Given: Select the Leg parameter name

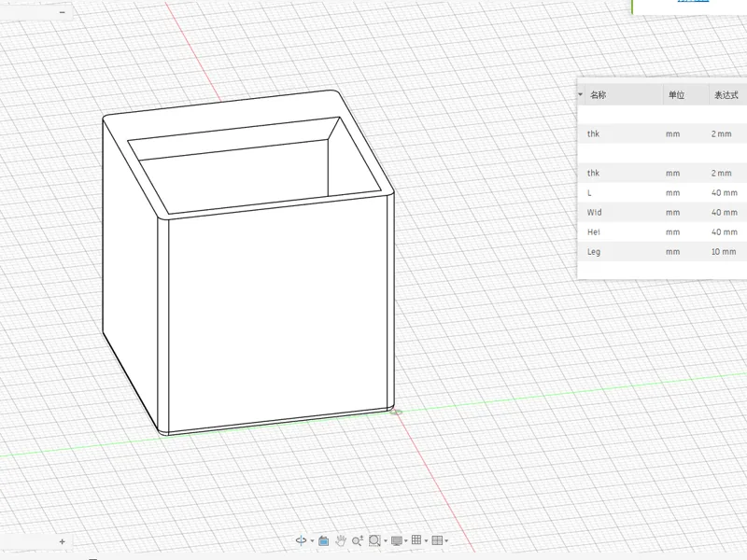Looking at the screenshot, I should [x=594, y=251].
